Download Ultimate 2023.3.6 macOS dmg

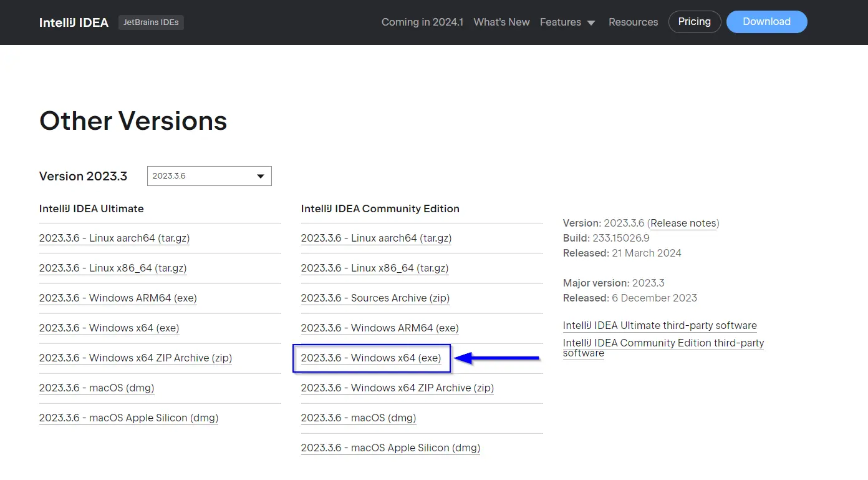coord(97,388)
